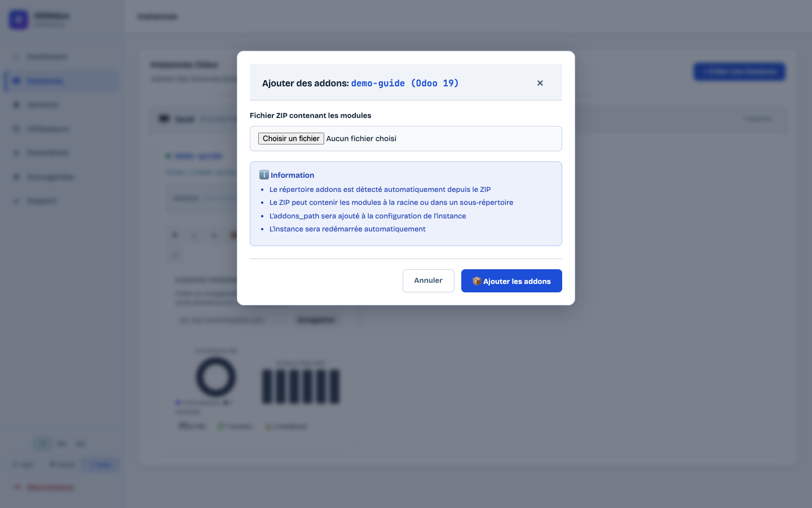
Task: Click 'L'instance sera redémarrée automatiquement' text
Action: (347, 229)
